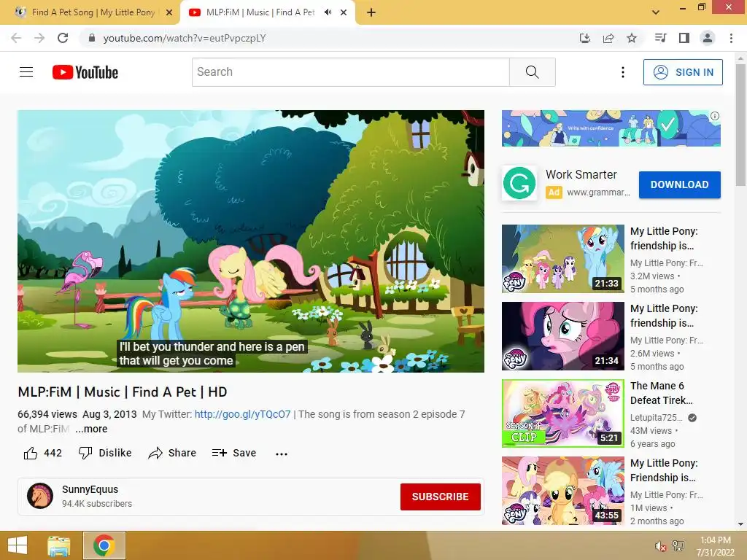Open a new browser tab
The image size is (747, 560).
(x=371, y=12)
